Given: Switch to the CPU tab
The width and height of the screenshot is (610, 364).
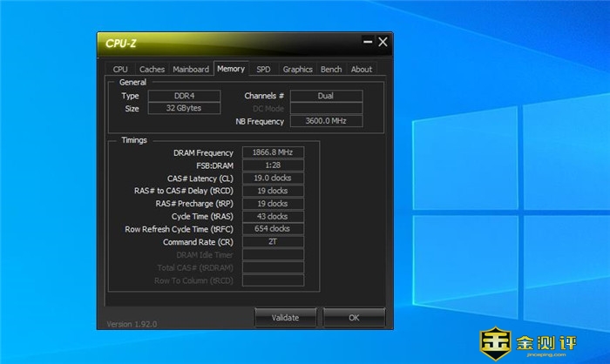Looking at the screenshot, I should (120, 70).
